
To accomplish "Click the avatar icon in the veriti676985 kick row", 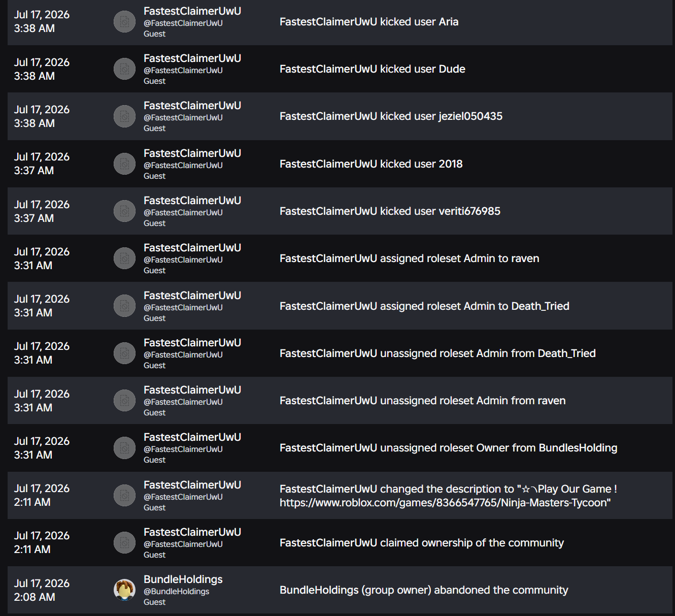I will coord(124,211).
